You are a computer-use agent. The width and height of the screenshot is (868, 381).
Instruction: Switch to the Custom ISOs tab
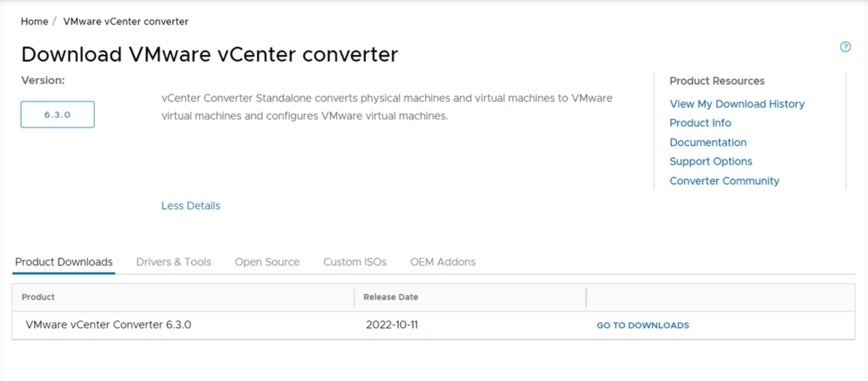pyautogui.click(x=355, y=262)
